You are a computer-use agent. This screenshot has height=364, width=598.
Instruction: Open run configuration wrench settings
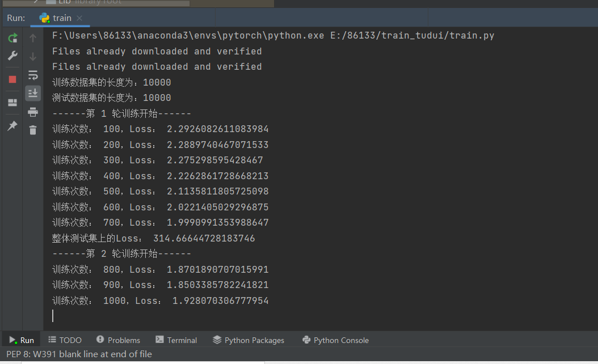point(12,56)
